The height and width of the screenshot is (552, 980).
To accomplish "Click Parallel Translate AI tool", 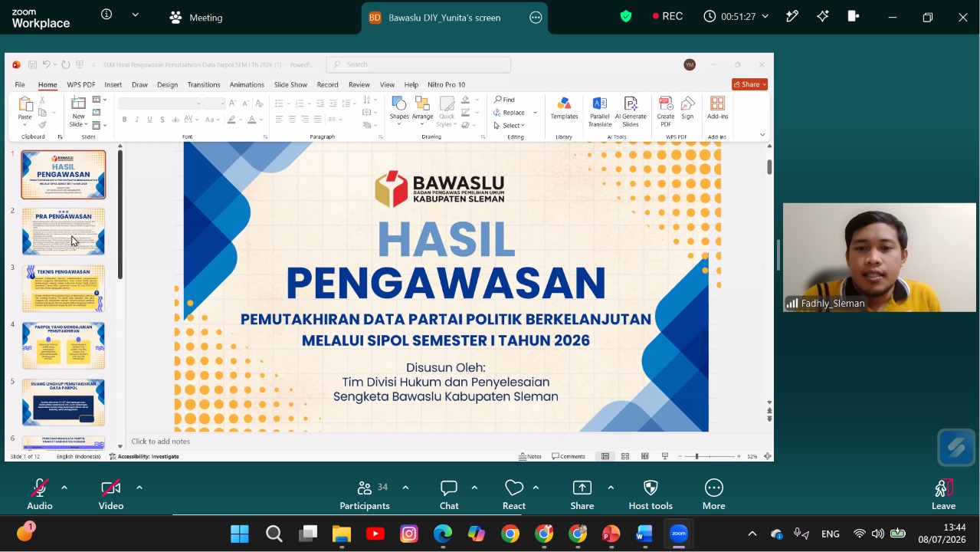I will point(600,112).
